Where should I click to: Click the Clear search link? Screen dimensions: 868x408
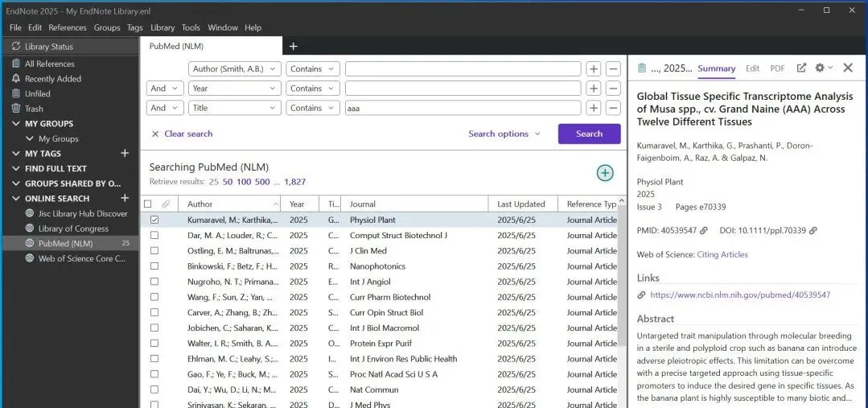pyautogui.click(x=188, y=134)
